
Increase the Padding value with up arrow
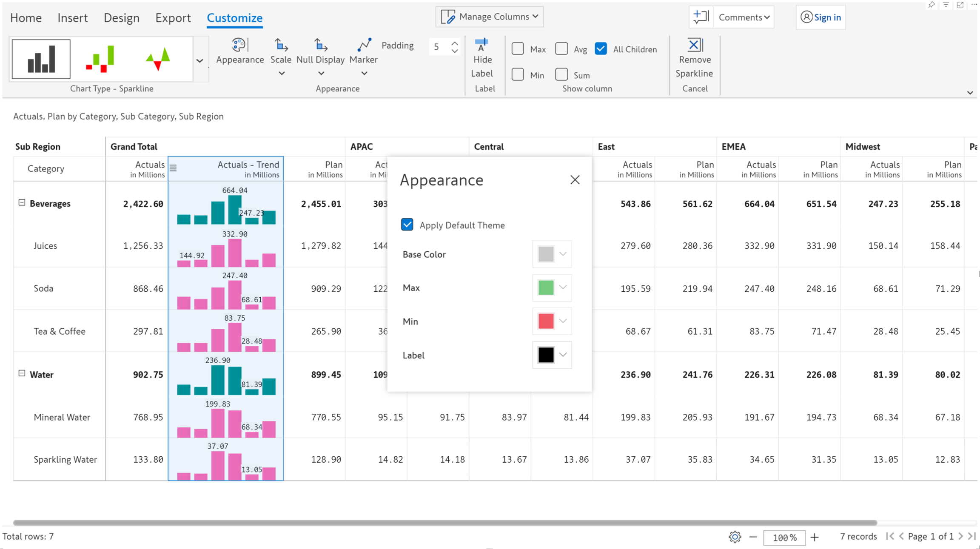point(455,43)
